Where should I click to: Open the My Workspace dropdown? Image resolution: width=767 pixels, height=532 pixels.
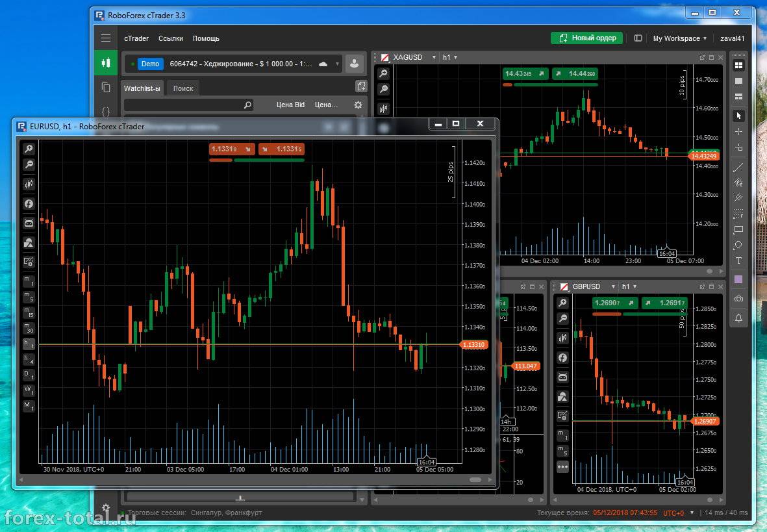point(679,38)
